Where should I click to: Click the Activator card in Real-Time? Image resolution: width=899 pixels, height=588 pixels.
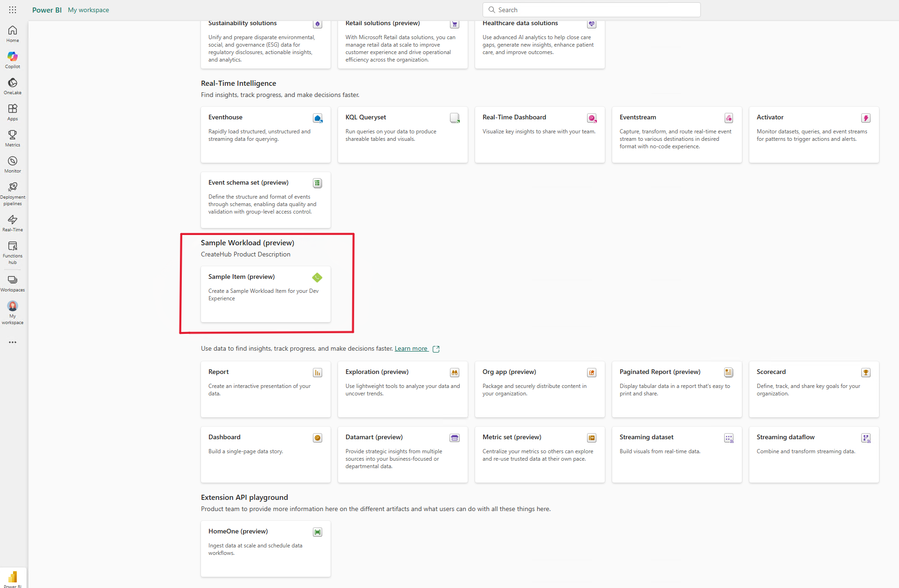[814, 135]
